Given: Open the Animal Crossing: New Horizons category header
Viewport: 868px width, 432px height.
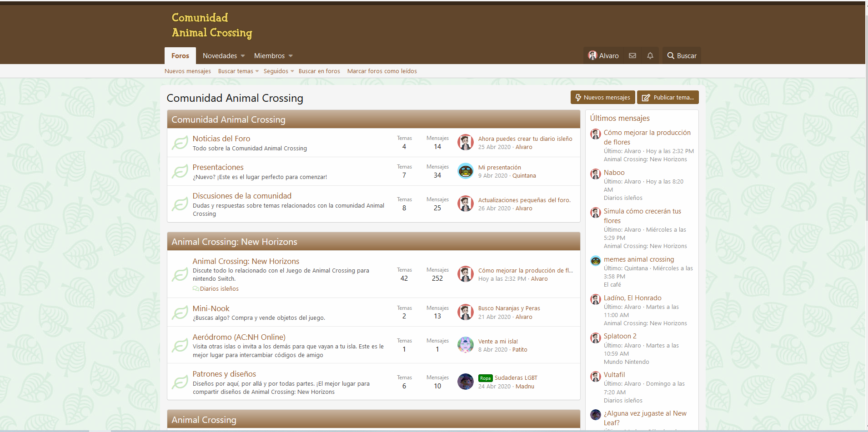Looking at the screenshot, I should (234, 242).
